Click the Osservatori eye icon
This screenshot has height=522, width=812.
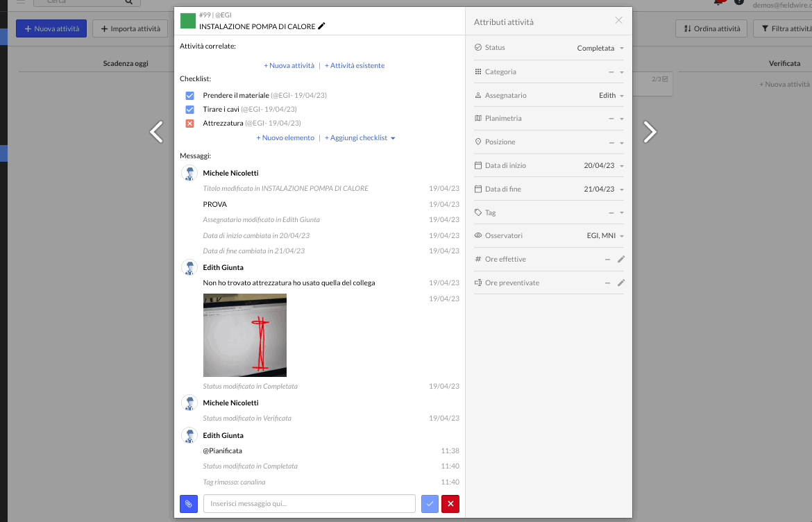[x=478, y=235]
